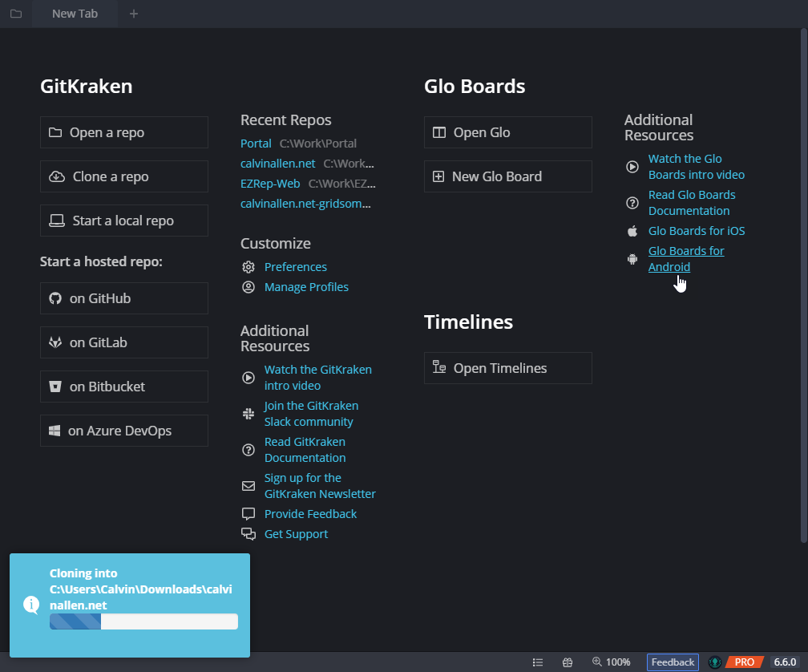
Task: Start a hosted repo on Azure DevOps
Action: [124, 431]
